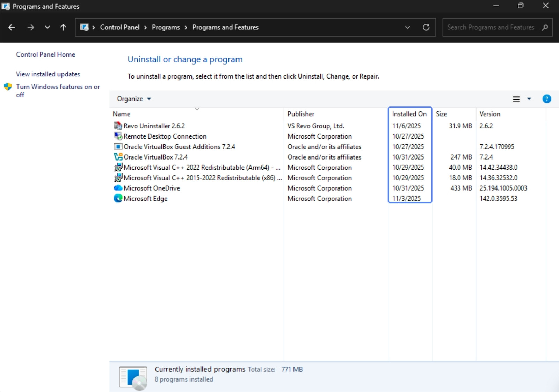The image size is (559, 392).
Task: Click the Remote Desktop Connection icon
Action: (x=118, y=136)
